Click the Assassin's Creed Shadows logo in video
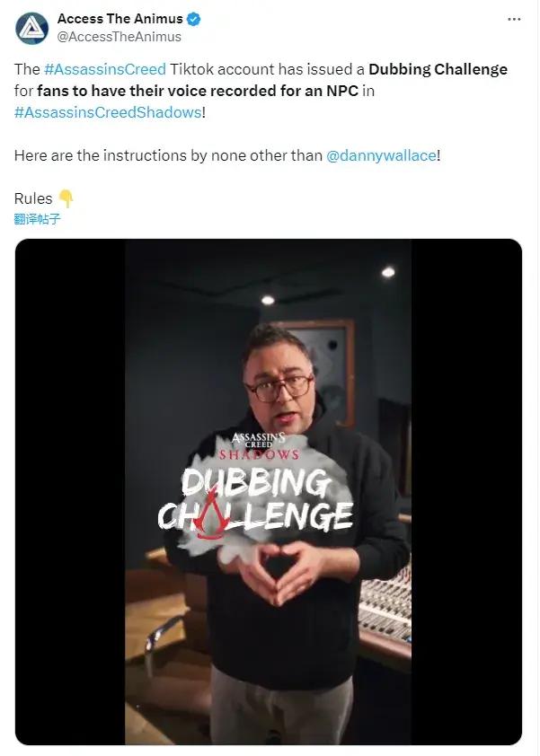 coord(259,445)
